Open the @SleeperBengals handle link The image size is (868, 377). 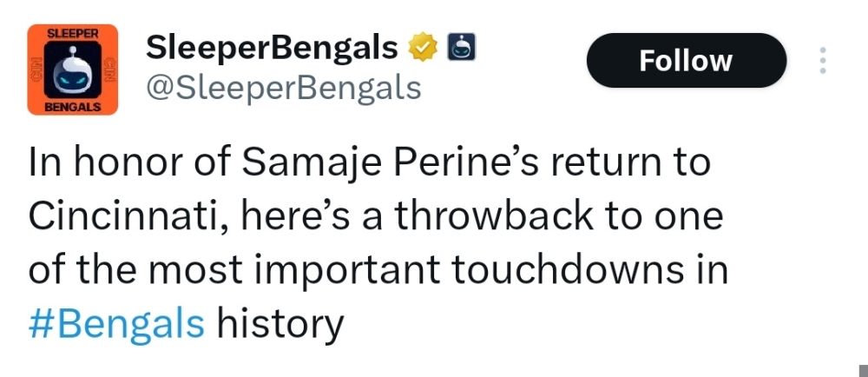[284, 88]
